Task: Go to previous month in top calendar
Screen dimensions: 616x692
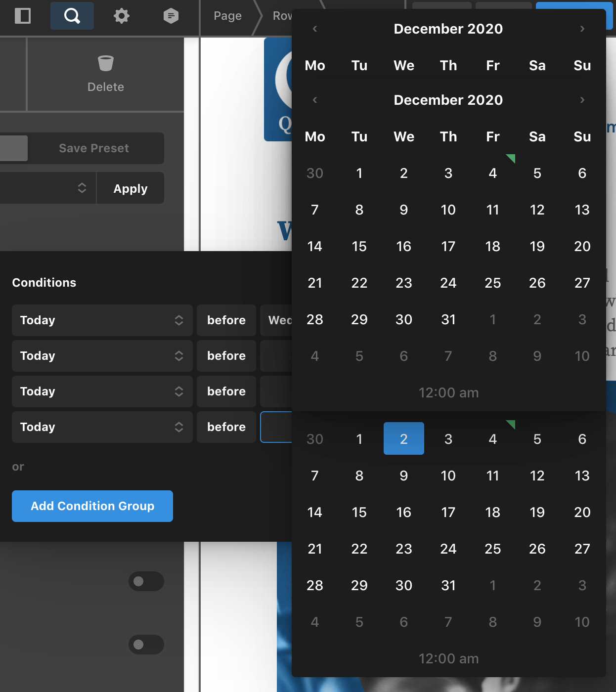Action: coord(315,29)
